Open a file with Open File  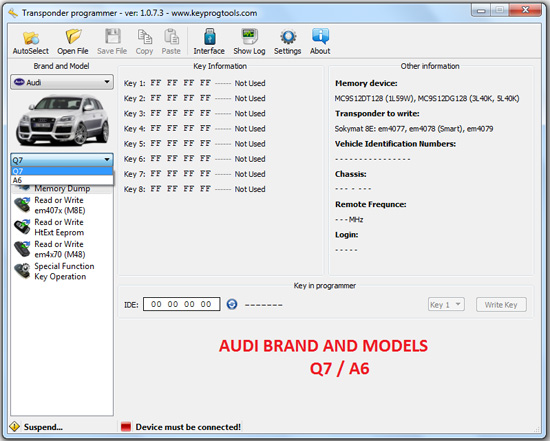point(73,42)
